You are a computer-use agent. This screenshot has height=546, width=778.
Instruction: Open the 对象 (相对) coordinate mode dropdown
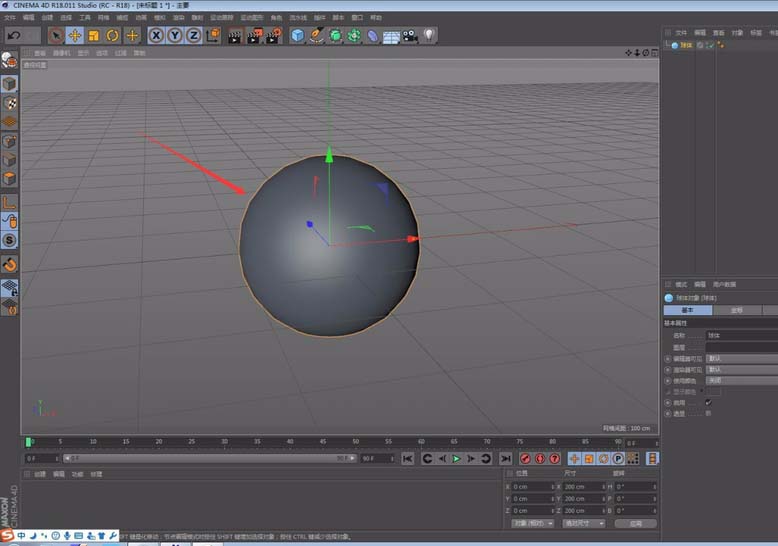(x=532, y=523)
